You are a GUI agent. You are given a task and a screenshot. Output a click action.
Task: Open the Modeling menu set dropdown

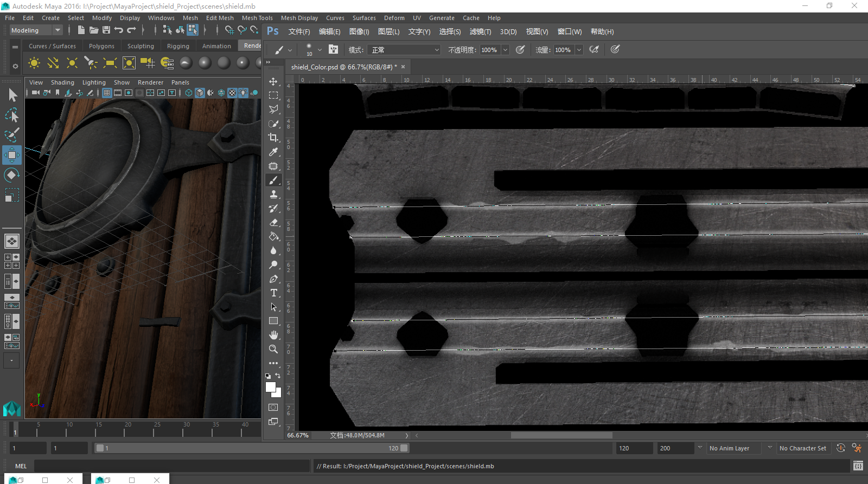[57, 30]
